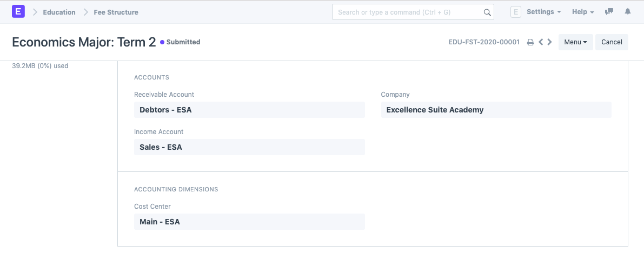Click the Submitted status indicator
644x259 pixels.
pos(181,42)
